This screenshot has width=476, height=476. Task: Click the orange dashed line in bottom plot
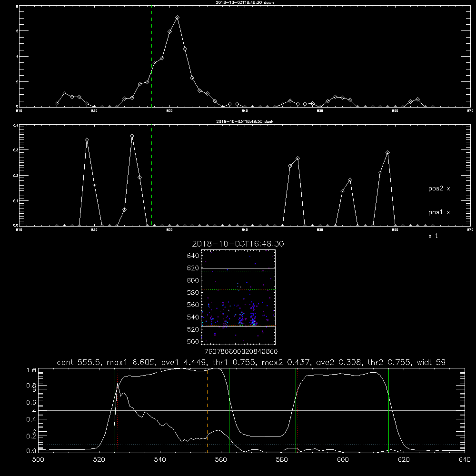coord(208,410)
